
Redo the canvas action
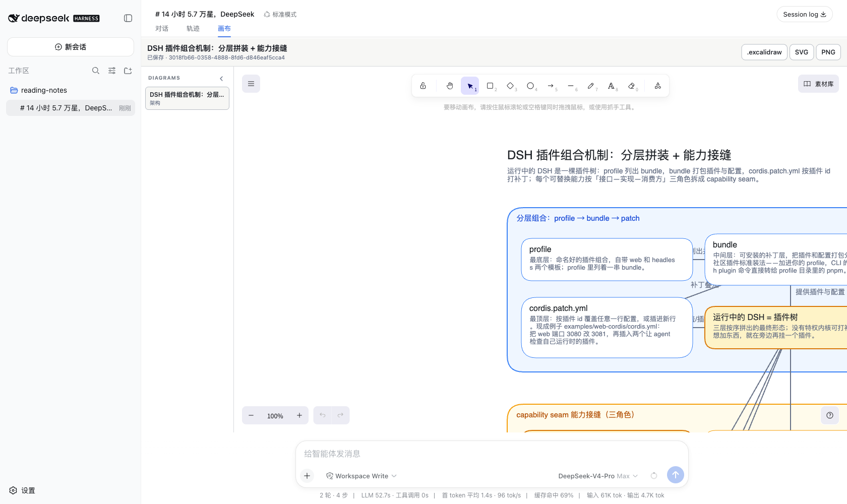coord(340,415)
